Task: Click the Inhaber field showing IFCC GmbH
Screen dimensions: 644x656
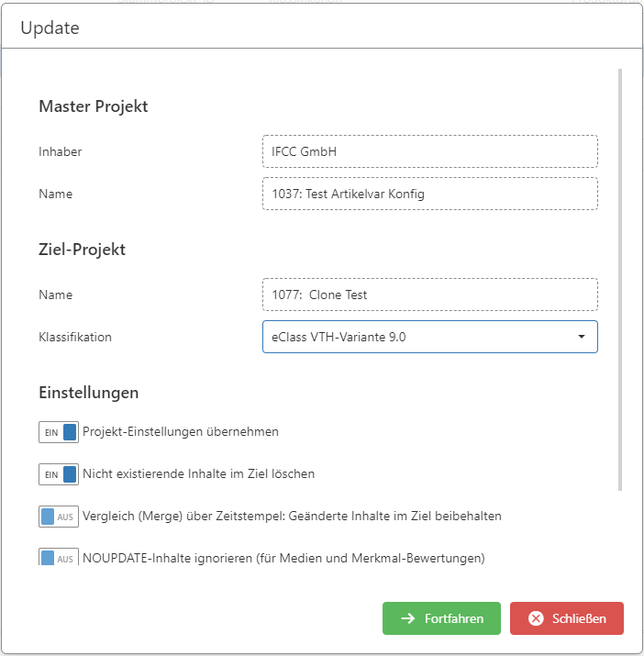Action: point(430,151)
